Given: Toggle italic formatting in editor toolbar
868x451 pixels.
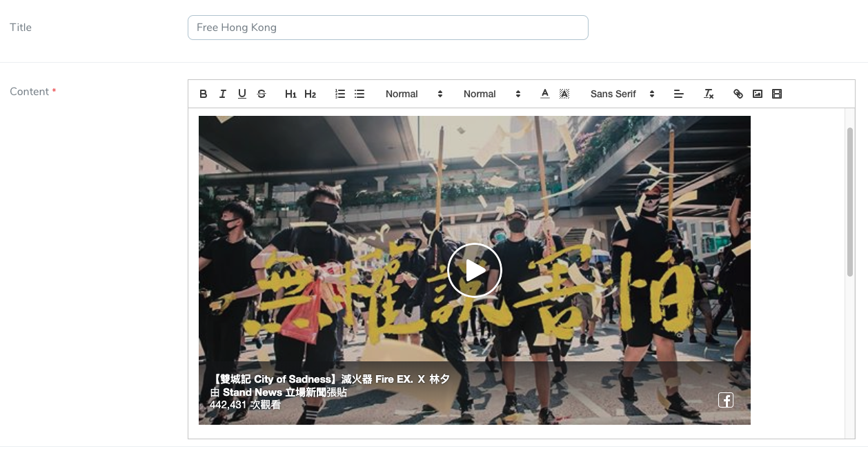Looking at the screenshot, I should 223,94.
